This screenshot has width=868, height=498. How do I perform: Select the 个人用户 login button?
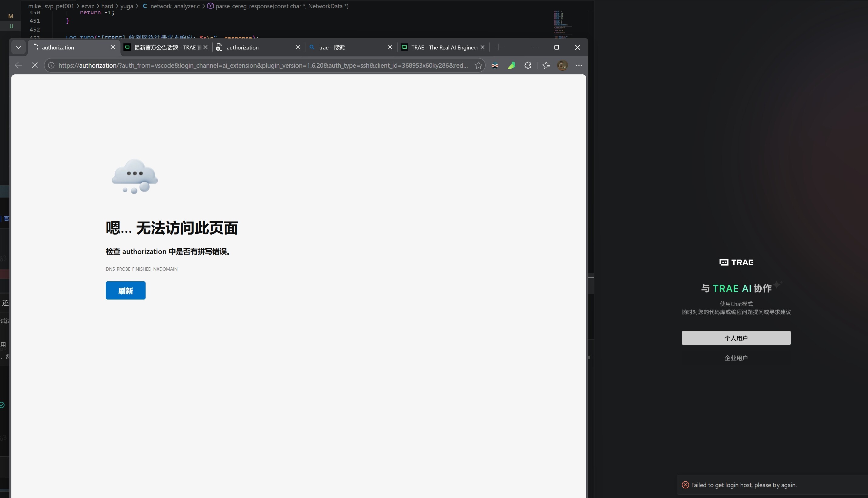[736, 338]
